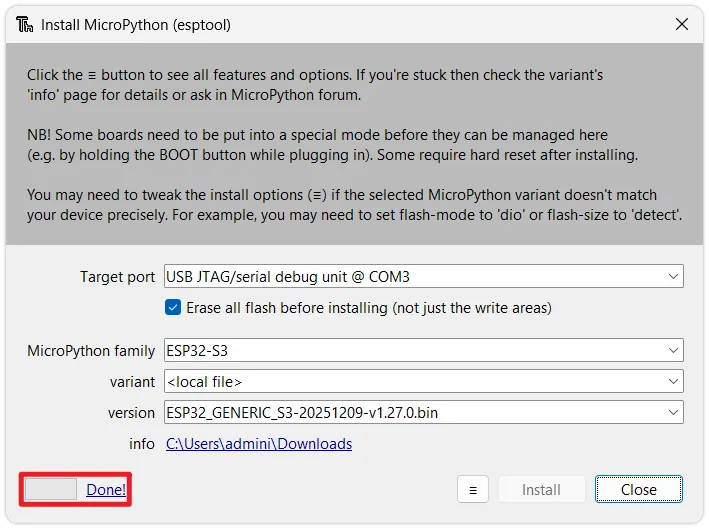709x529 pixels.
Task: Toggle 'Erase all flash before installing' checkbox
Action: pyautogui.click(x=174, y=307)
